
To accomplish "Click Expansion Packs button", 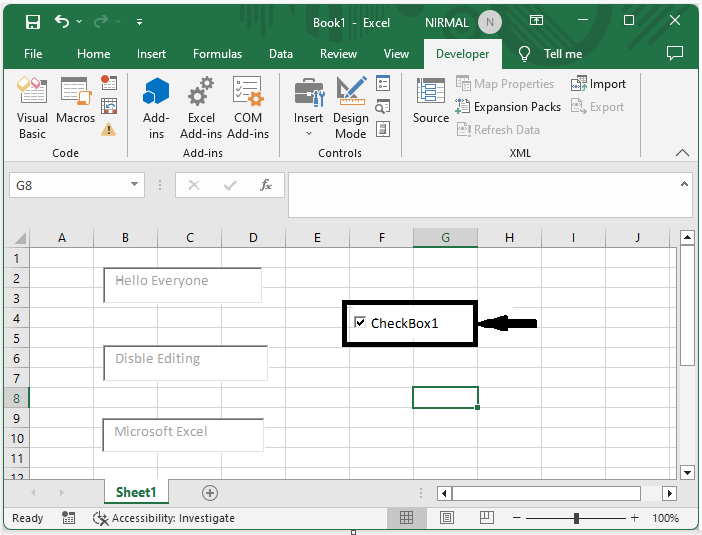I will click(x=508, y=107).
